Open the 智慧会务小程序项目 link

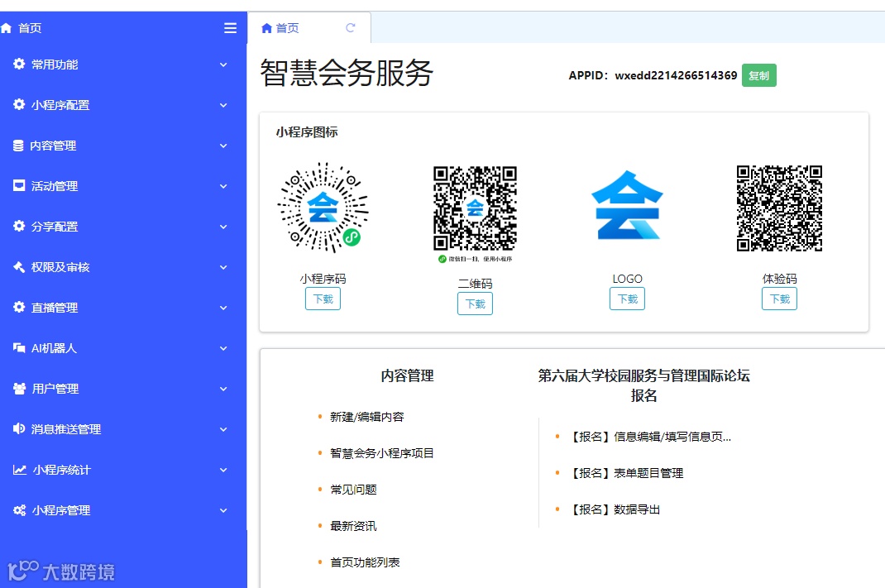tap(382, 452)
